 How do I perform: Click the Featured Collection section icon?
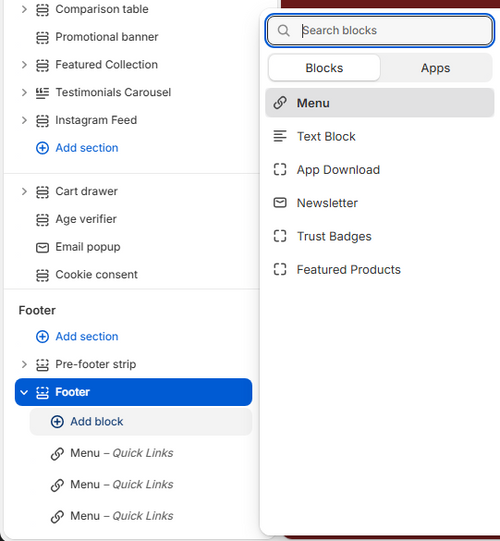42,65
